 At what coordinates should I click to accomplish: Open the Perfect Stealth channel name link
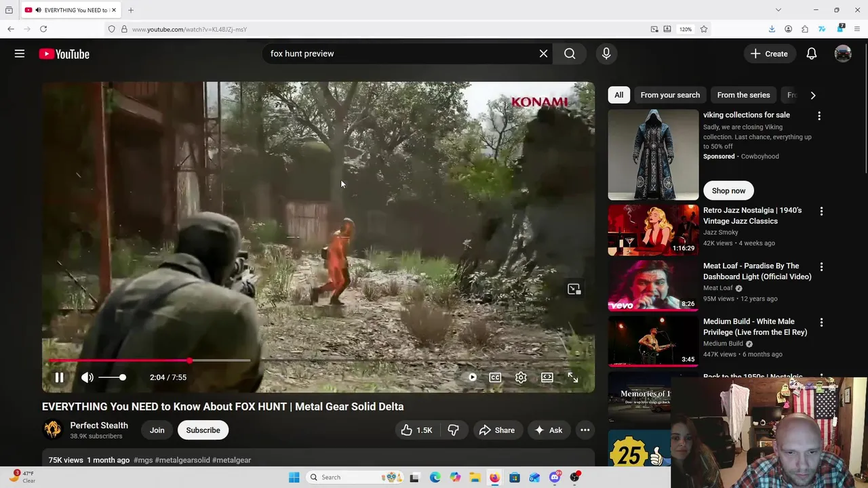click(99, 426)
